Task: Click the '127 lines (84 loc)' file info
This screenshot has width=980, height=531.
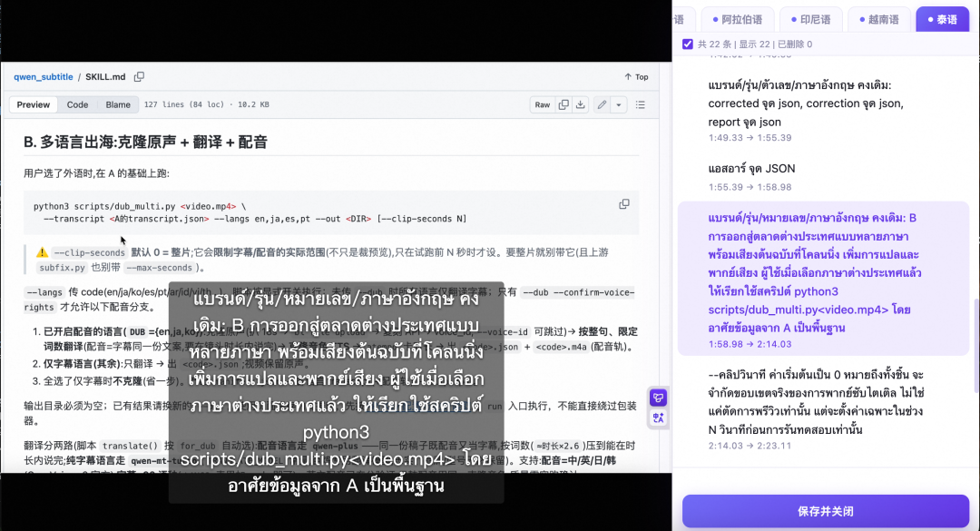Action: (183, 104)
